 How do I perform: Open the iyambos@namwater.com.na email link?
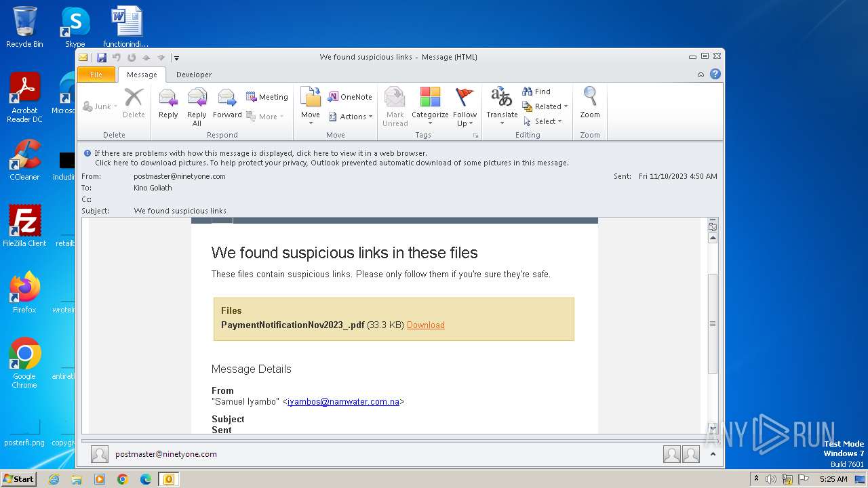click(343, 401)
